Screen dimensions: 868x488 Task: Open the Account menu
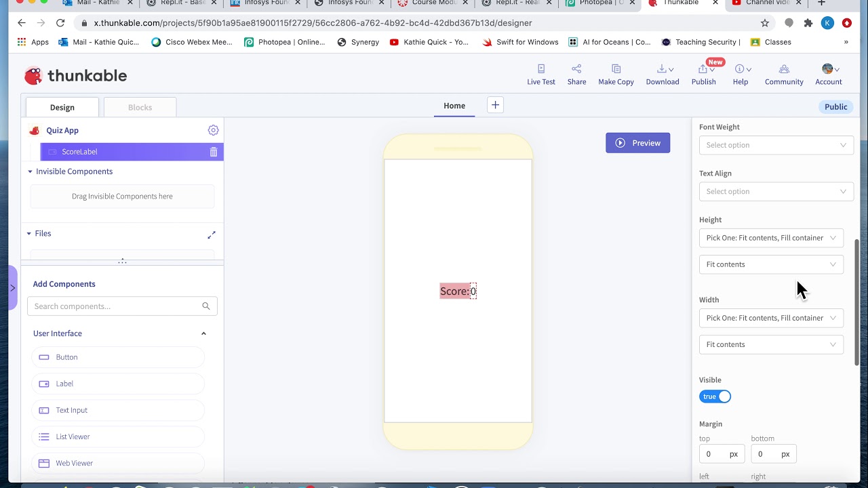pyautogui.click(x=829, y=75)
